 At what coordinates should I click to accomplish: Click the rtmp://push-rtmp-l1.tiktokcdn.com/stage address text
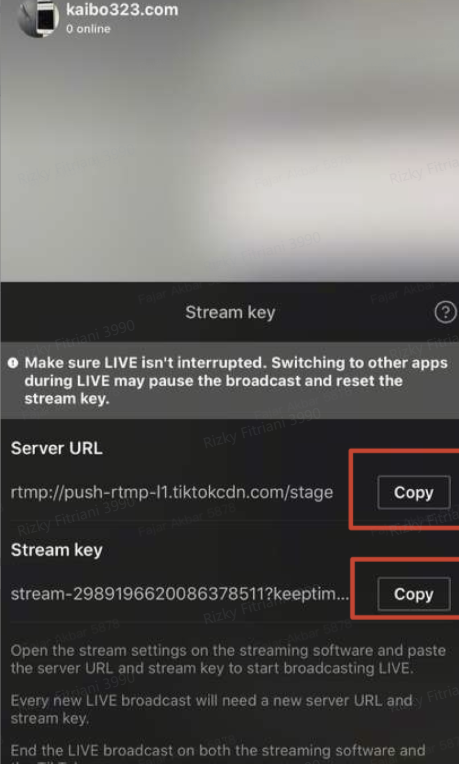[172, 493]
